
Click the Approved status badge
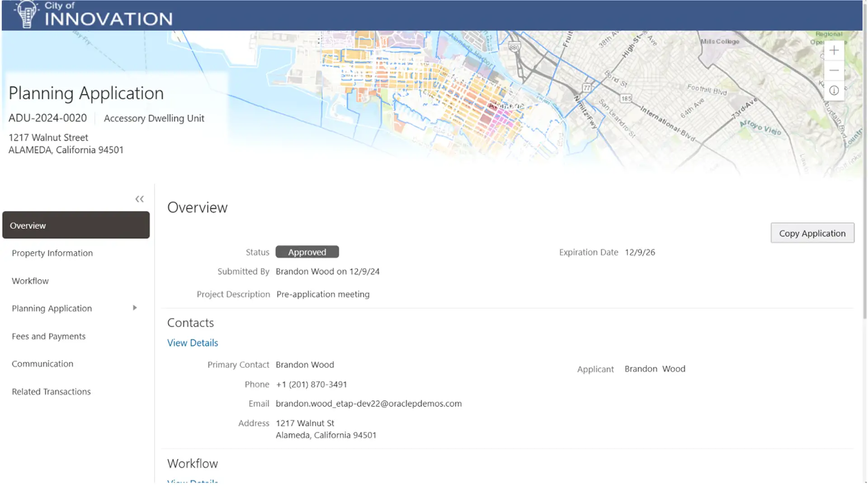point(307,252)
